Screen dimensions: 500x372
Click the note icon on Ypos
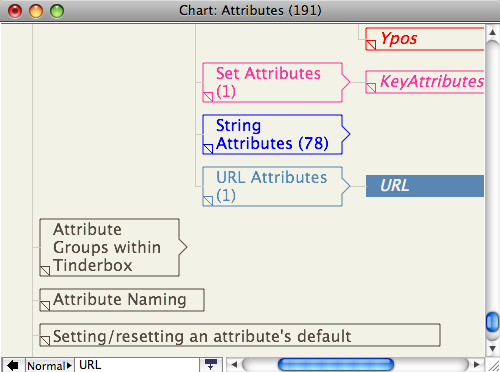point(371,45)
